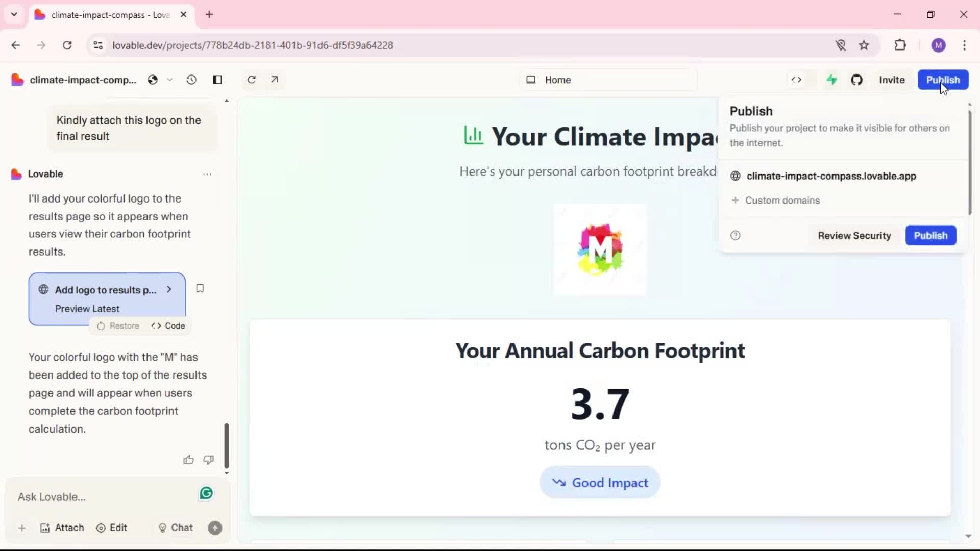980x551 pixels.
Task: Open Chrome profile M avatar
Action: pos(938,45)
